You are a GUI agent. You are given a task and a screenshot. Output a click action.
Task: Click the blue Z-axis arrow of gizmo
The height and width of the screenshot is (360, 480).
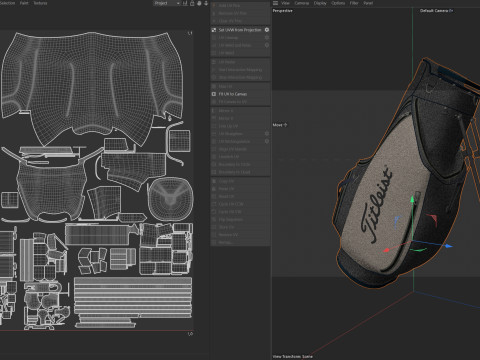(x=449, y=246)
